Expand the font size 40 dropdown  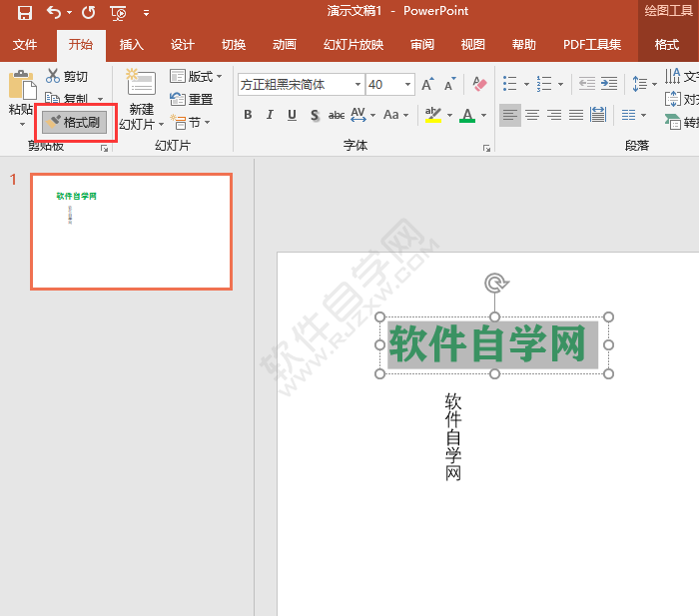click(x=407, y=85)
